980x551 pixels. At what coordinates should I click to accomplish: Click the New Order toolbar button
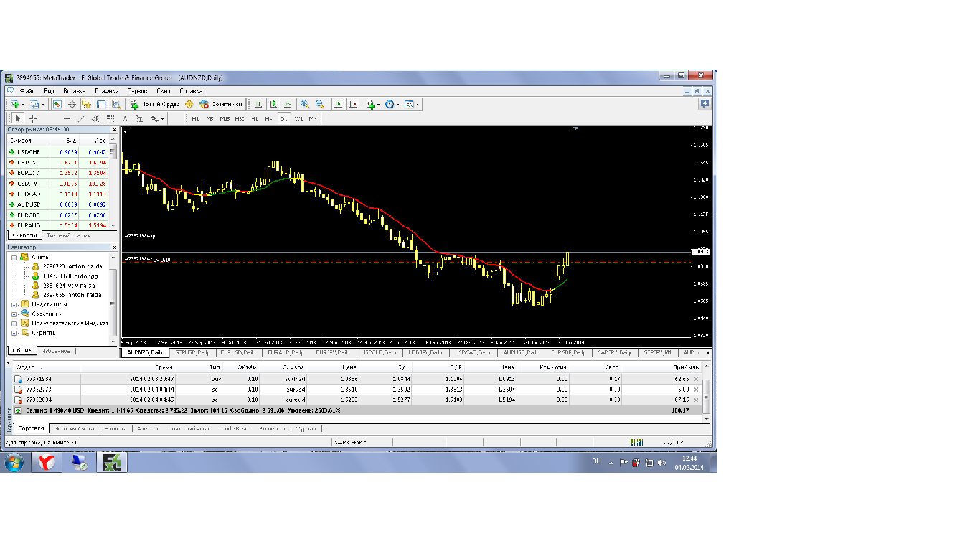pyautogui.click(x=154, y=104)
